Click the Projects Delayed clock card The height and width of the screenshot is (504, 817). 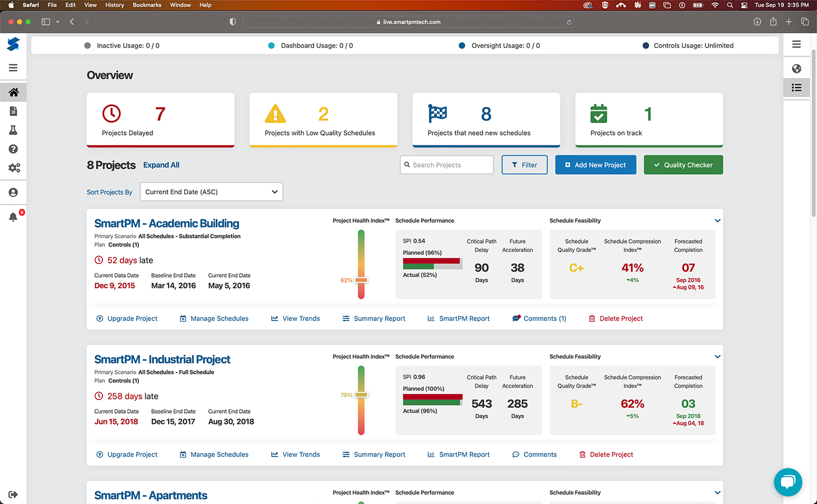click(x=161, y=120)
